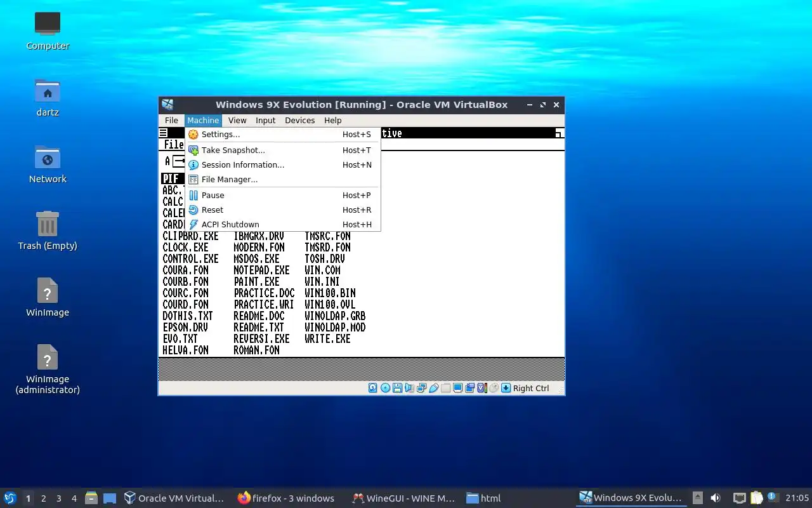Open the Trash (Empty) desktop icon
Viewport: 812px width, 508px height.
[48, 231]
